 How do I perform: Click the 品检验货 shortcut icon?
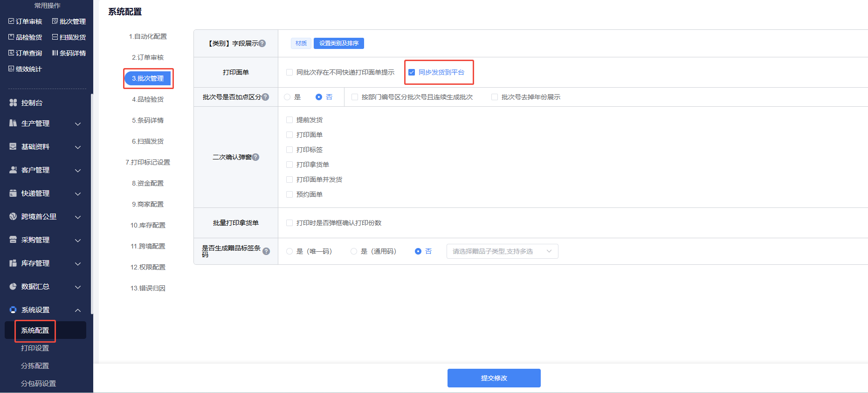[x=11, y=37]
